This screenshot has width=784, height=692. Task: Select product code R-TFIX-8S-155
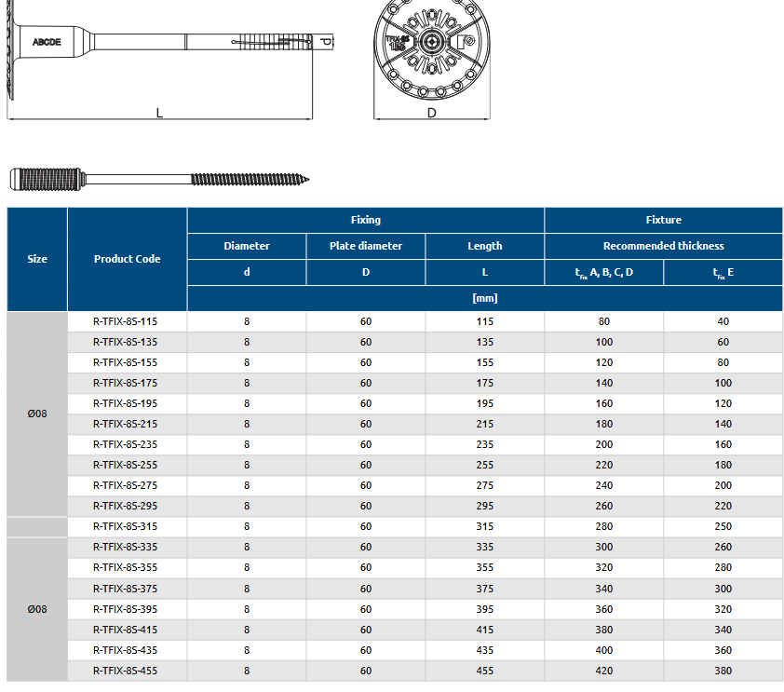125,362
